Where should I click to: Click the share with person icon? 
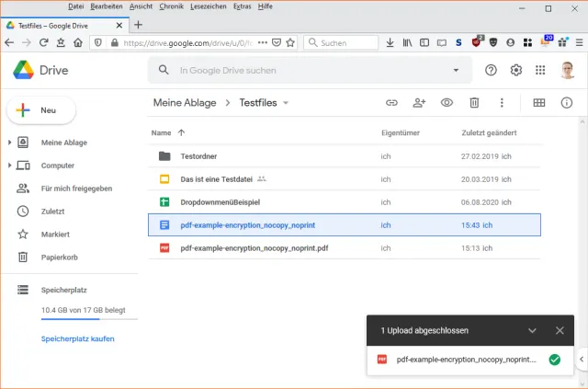(419, 103)
